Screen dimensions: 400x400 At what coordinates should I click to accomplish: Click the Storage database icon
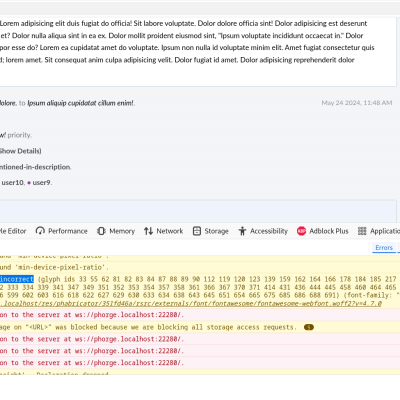[197, 231]
